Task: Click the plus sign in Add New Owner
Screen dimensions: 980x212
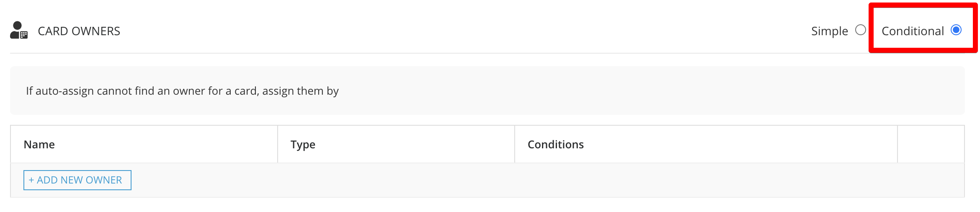Action: point(31,180)
